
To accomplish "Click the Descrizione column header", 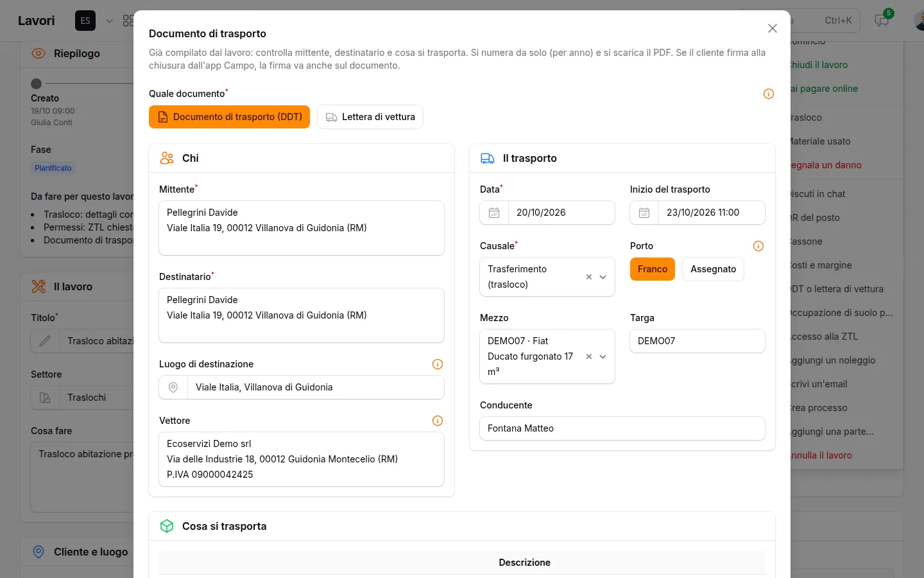I will (x=525, y=563).
